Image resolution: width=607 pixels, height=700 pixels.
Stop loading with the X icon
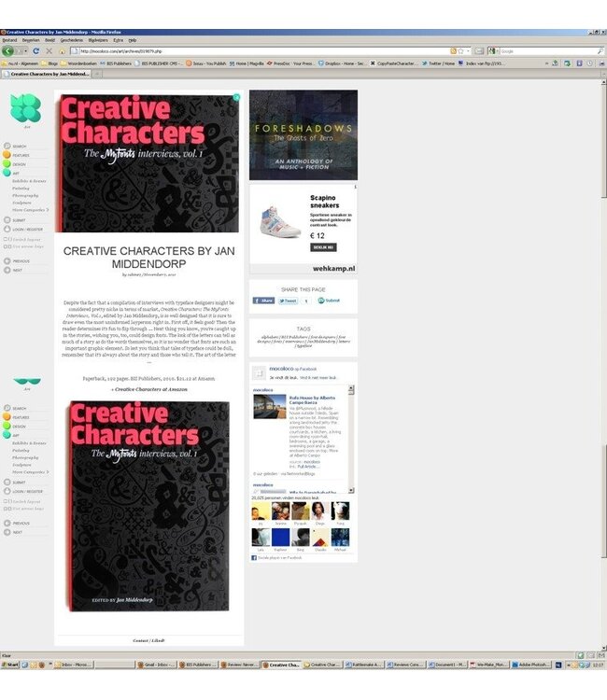tap(49, 51)
